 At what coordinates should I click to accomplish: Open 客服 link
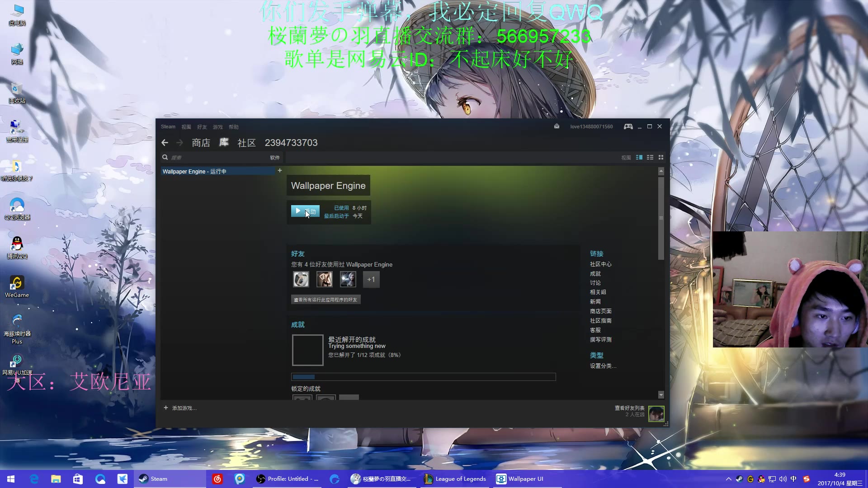[595, 330]
